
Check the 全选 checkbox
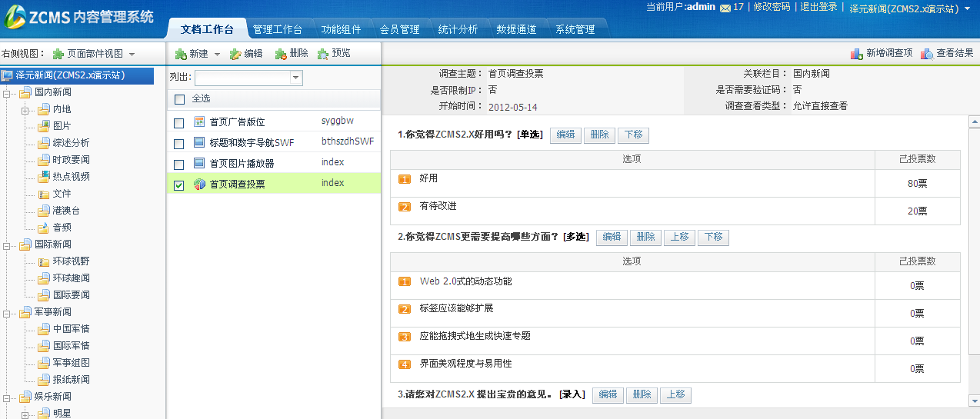(180, 99)
